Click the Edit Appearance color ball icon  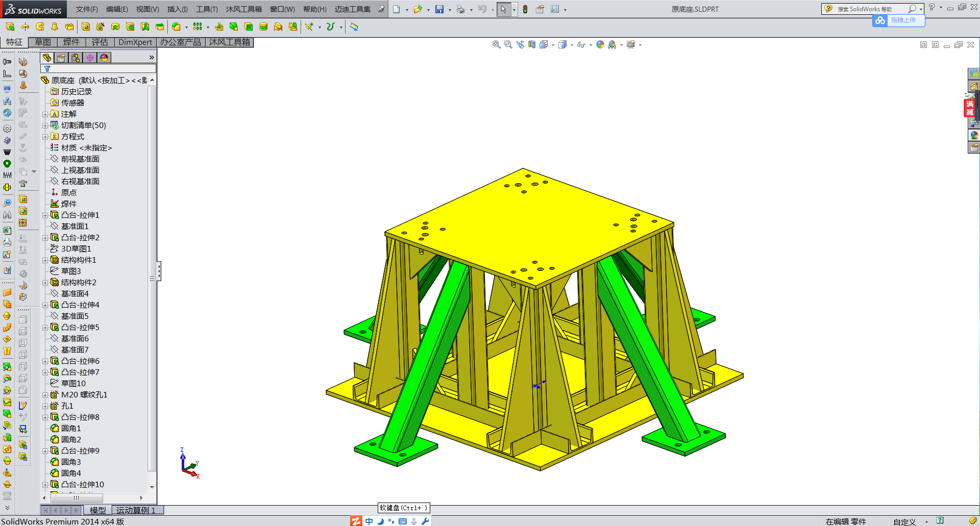[600, 44]
